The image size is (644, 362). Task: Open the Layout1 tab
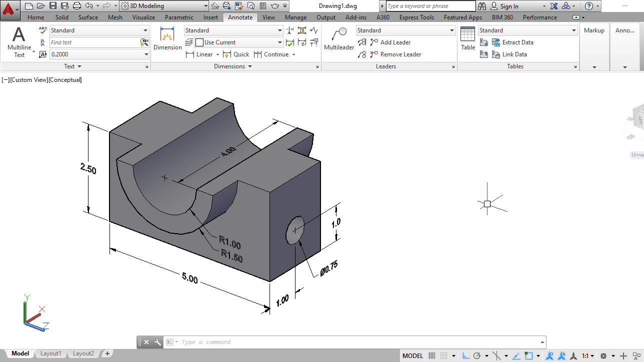50,354
